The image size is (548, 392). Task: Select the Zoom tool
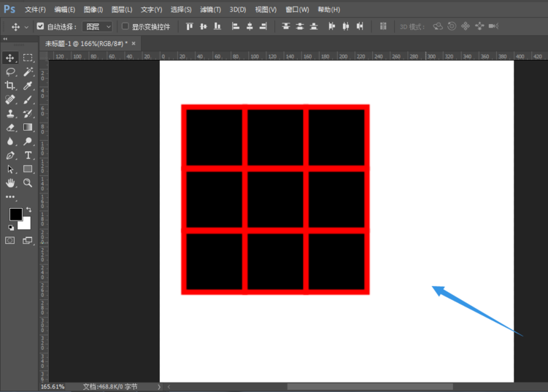[28, 183]
